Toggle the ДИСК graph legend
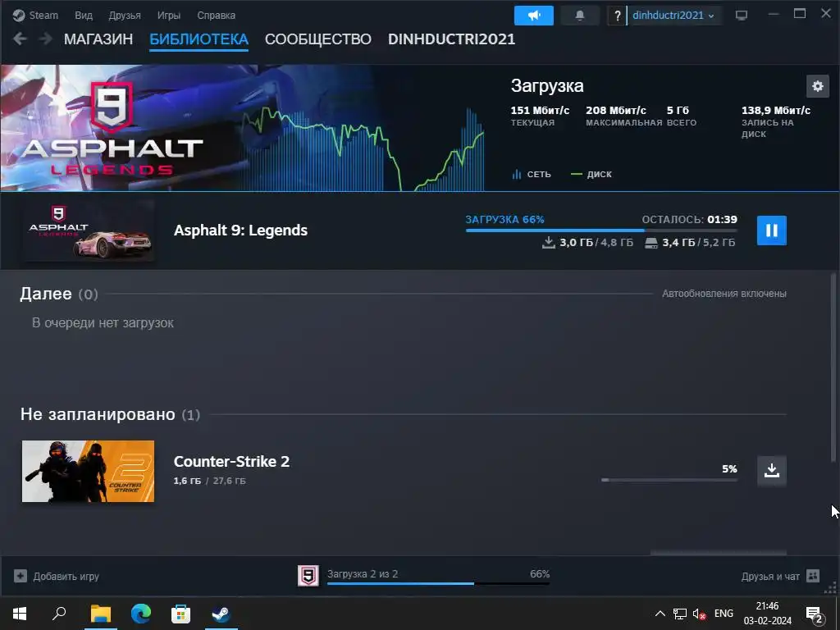Image resolution: width=840 pixels, height=630 pixels. 591,174
